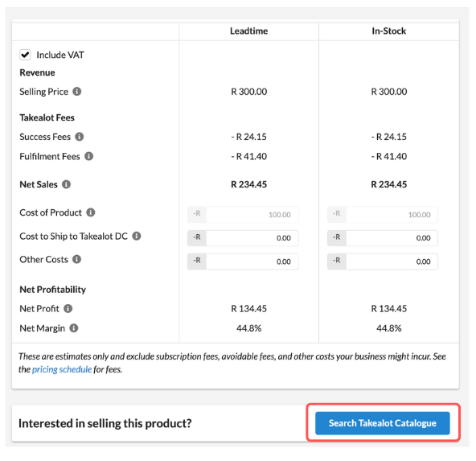Click the In-Stock Cost to Ship field
This screenshot has width=476, height=461.
coord(383,238)
